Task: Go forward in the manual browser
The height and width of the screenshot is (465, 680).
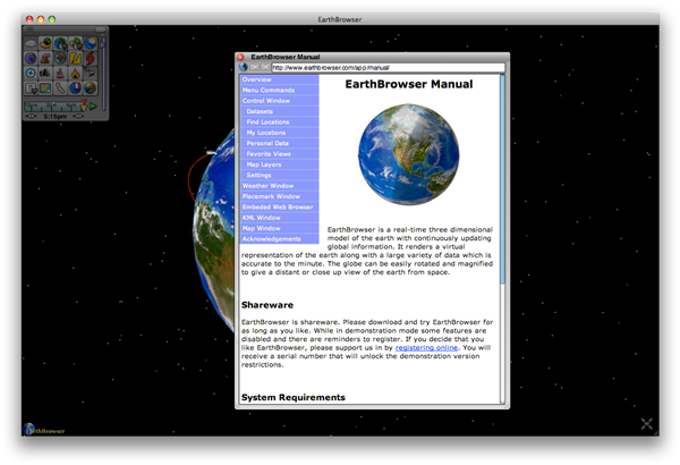Action: (265, 67)
